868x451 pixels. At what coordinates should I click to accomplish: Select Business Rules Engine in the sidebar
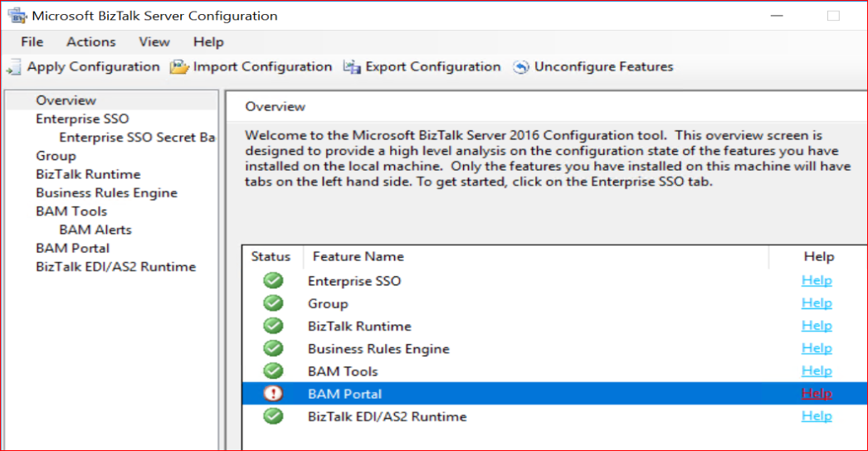(x=106, y=192)
